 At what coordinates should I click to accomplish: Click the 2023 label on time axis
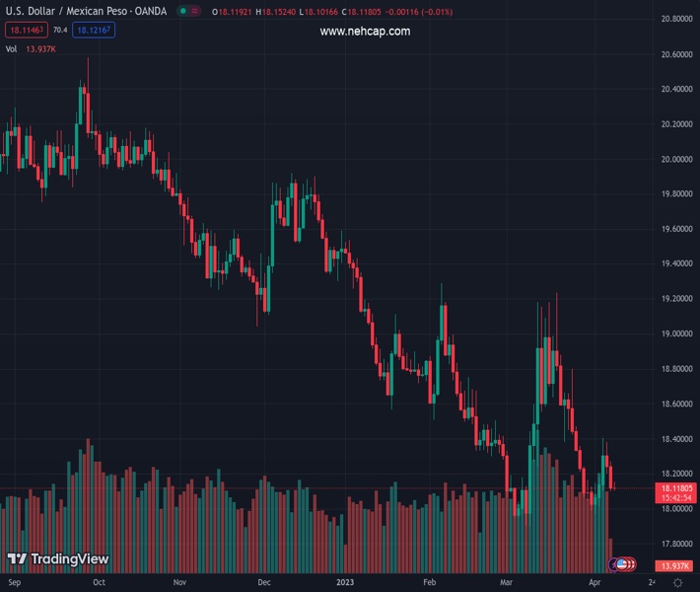pyautogui.click(x=345, y=582)
